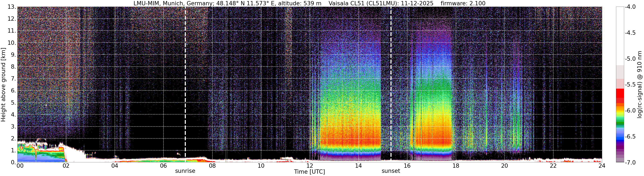Screen dimensions: 644x176
Task: Click the colorbar tick label "-4.0"
Action: coord(630,7)
